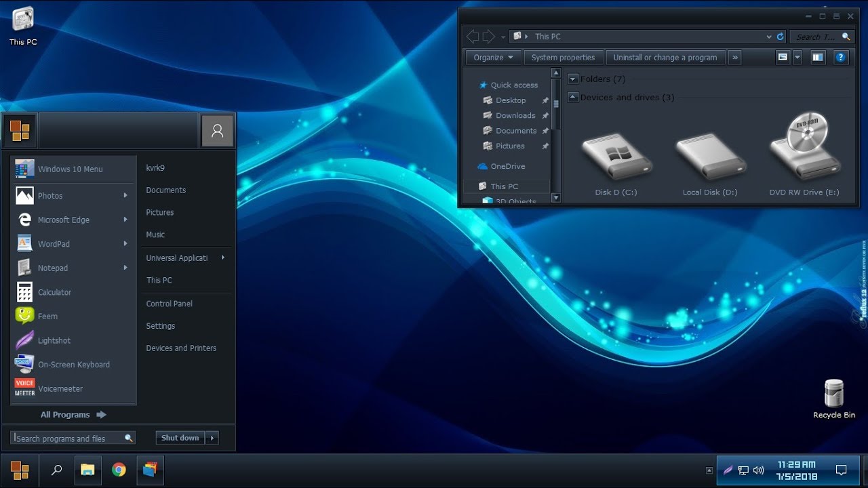Toggle the Explorer preview pane button
Viewport: 868px width, 488px height.
(x=818, y=58)
